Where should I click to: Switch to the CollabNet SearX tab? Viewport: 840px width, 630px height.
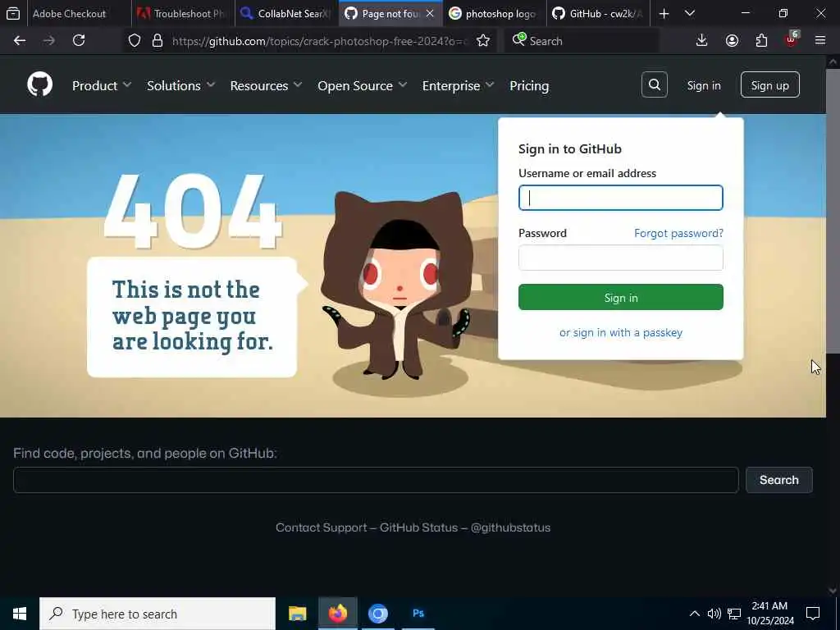tap(286, 13)
